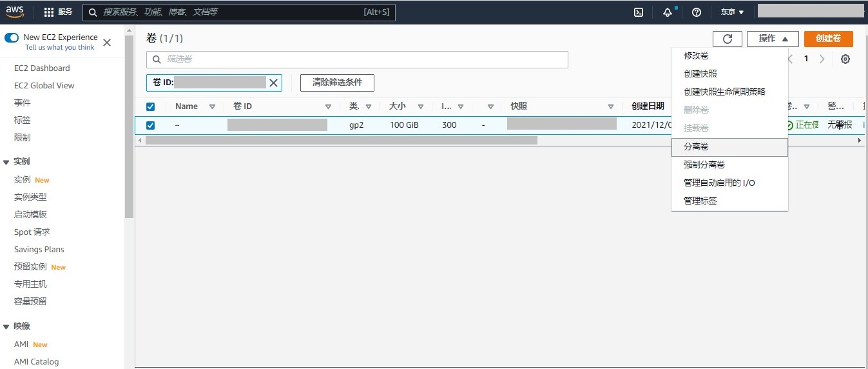Open EC2 Global View
Viewport: 868px width, 369px height.
[44, 85]
